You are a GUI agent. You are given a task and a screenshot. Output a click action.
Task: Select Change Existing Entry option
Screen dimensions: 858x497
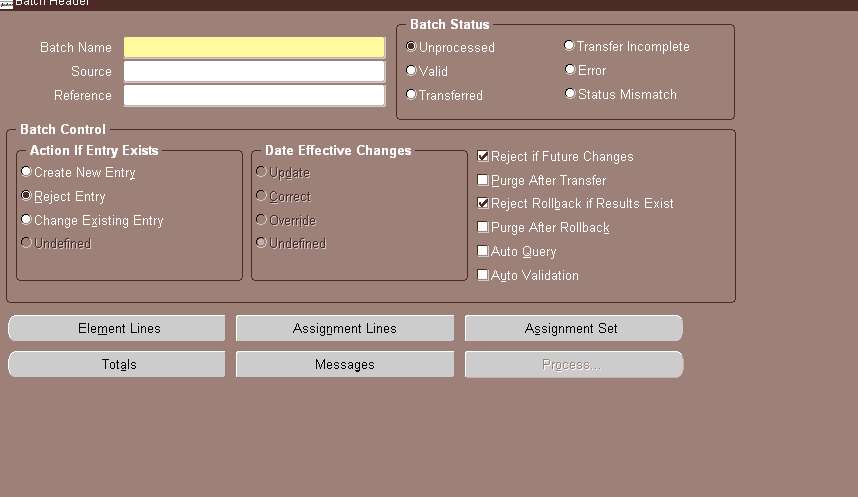pyautogui.click(x=27, y=220)
